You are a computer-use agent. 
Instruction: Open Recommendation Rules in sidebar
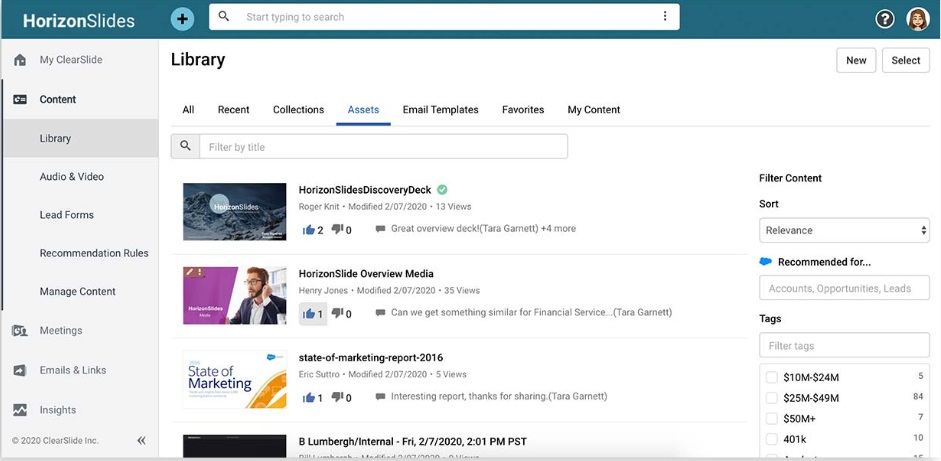point(94,253)
